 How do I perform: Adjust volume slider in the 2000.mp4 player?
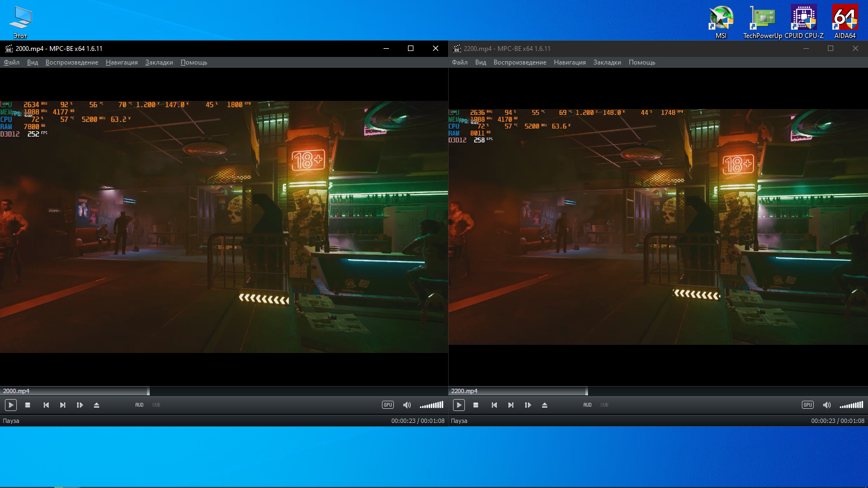(432, 405)
